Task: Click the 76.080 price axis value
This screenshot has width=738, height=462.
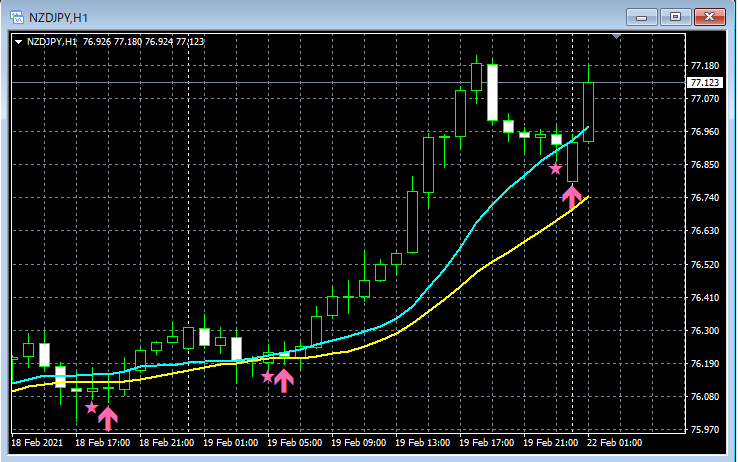Action: point(705,397)
